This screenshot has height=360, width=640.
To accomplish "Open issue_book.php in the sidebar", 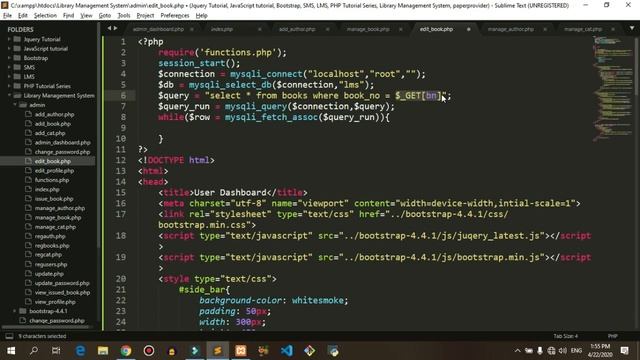I will (54, 199).
